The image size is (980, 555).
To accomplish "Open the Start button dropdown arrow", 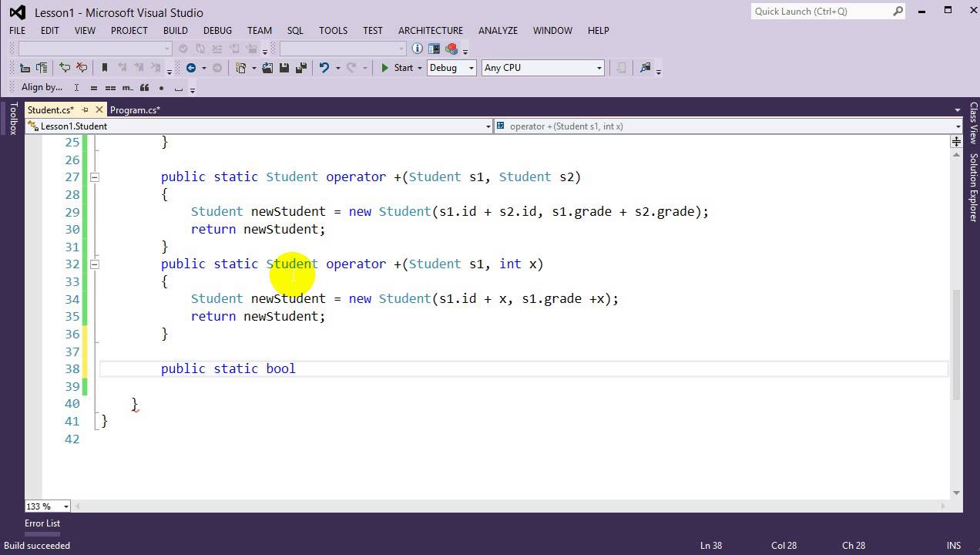I will tap(420, 68).
